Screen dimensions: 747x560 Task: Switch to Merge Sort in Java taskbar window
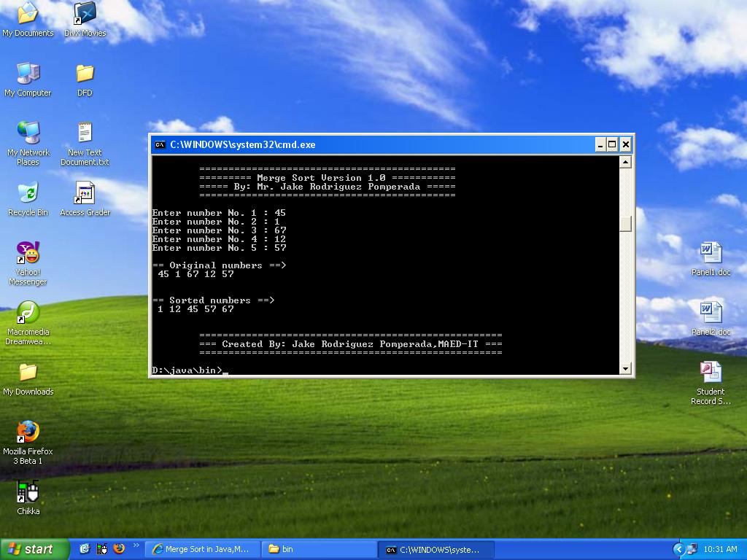(x=201, y=549)
